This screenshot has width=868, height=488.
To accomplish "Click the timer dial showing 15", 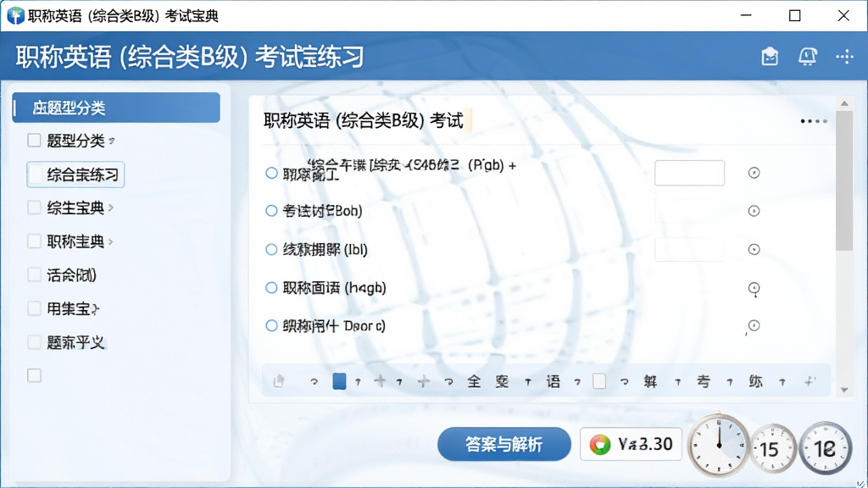I will [773, 449].
